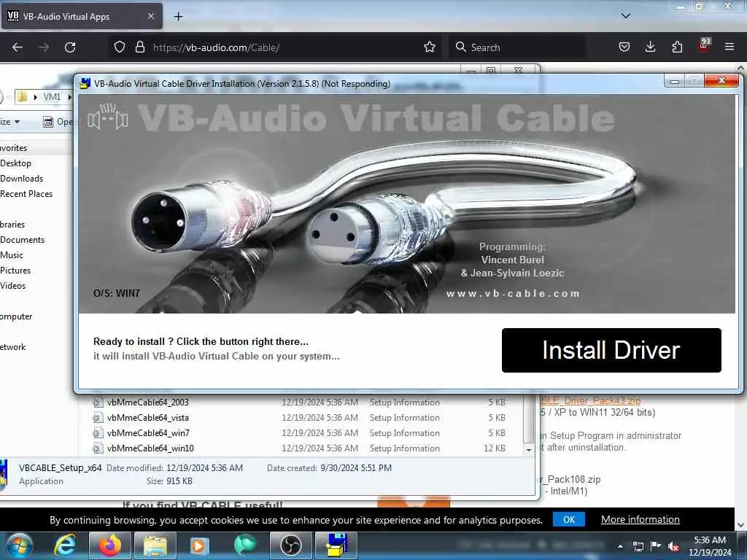Select the VB-Audio Virtual Apps tab

pyautogui.click(x=82, y=17)
